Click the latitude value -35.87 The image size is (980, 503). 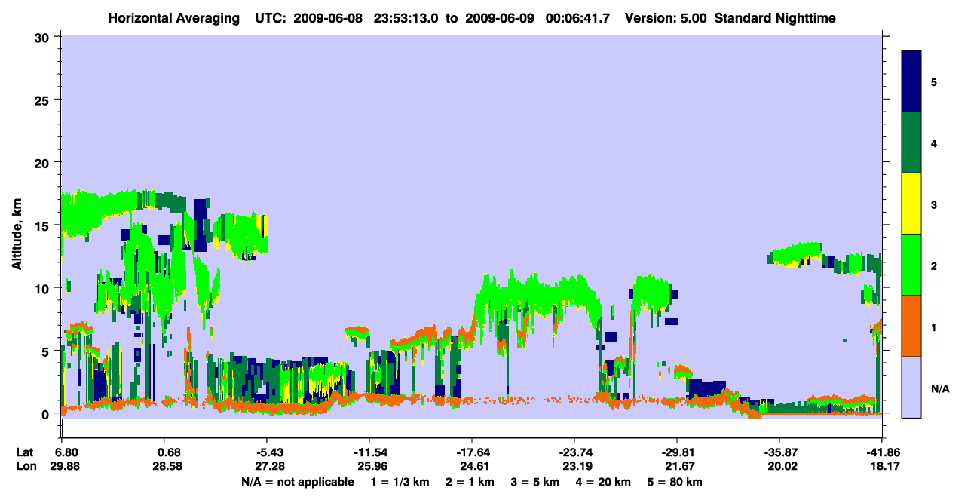780,452
